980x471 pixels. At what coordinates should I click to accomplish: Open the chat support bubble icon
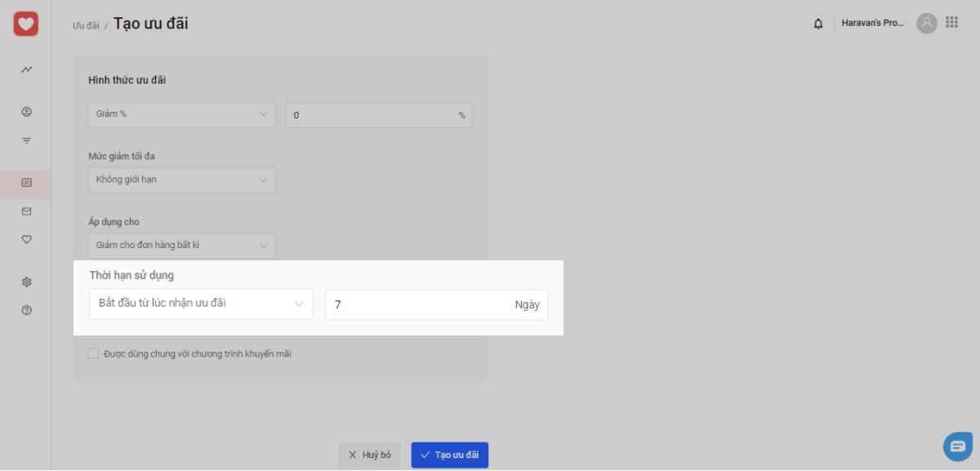pyautogui.click(x=958, y=447)
